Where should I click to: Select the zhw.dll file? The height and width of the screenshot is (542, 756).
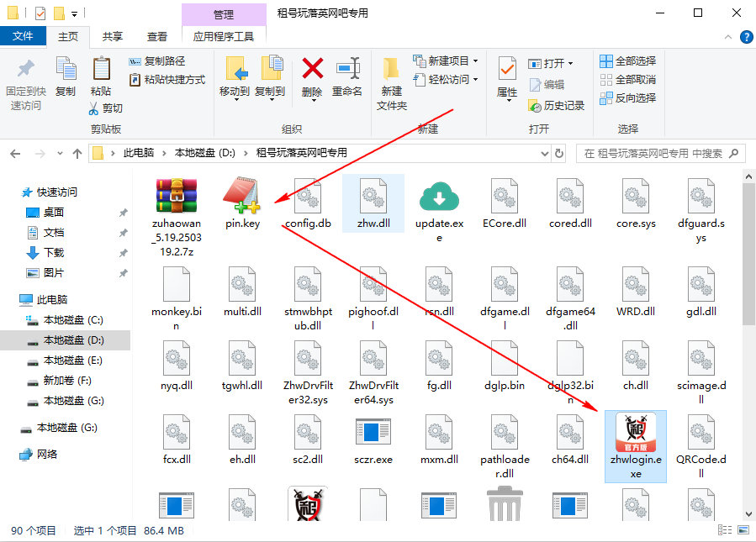coord(373,203)
